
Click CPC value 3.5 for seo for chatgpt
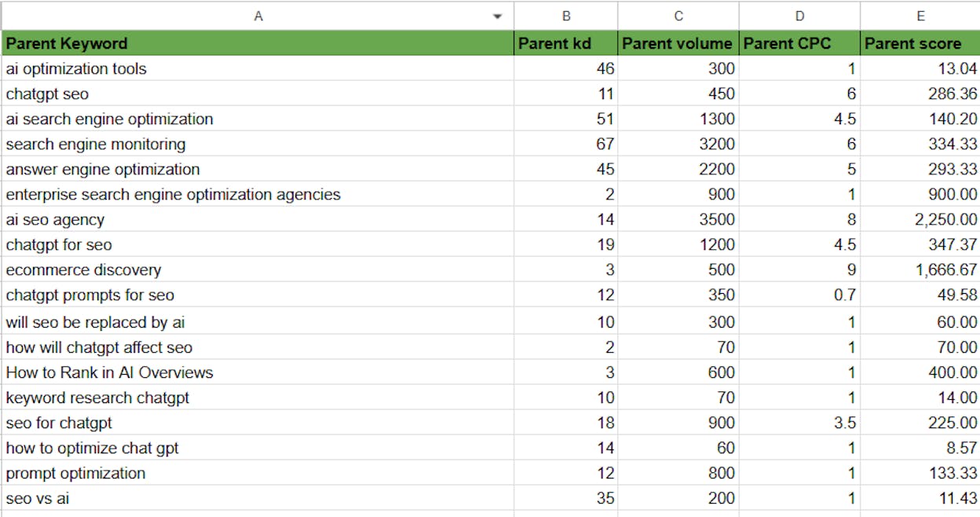click(x=799, y=423)
